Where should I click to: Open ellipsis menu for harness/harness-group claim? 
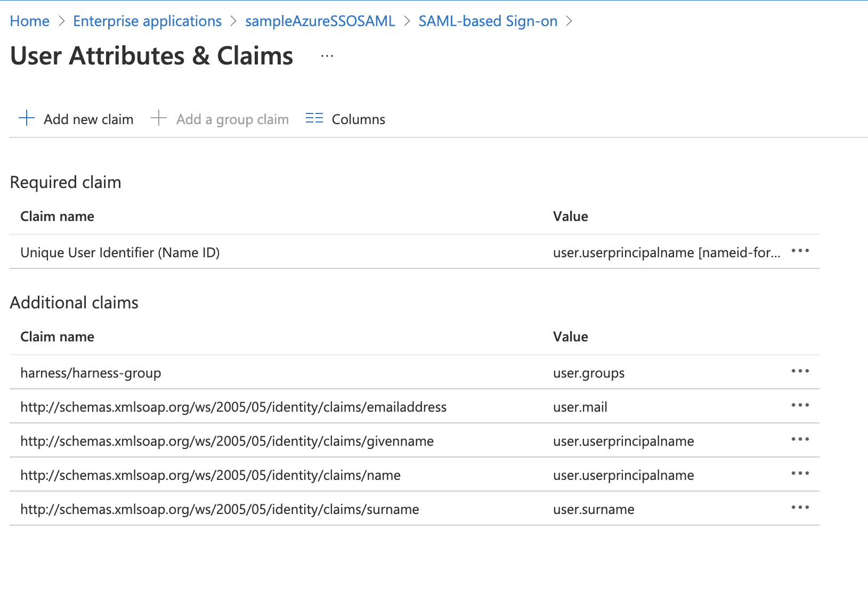(800, 371)
